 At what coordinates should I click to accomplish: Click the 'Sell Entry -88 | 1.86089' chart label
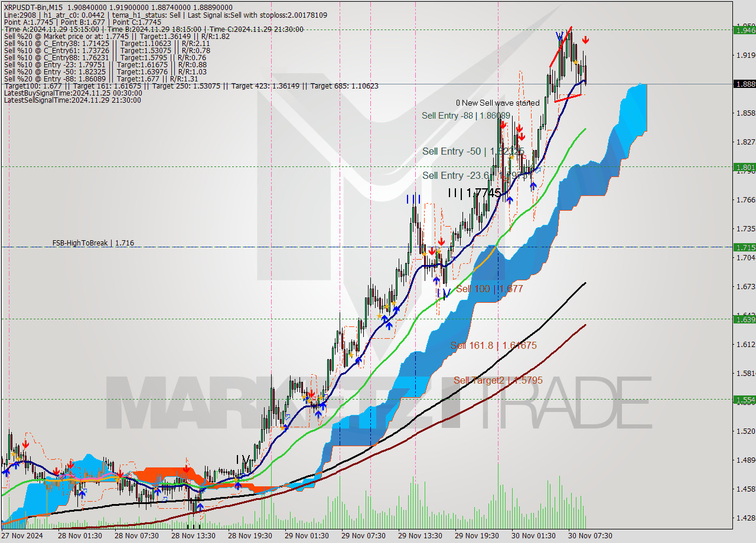coord(466,116)
